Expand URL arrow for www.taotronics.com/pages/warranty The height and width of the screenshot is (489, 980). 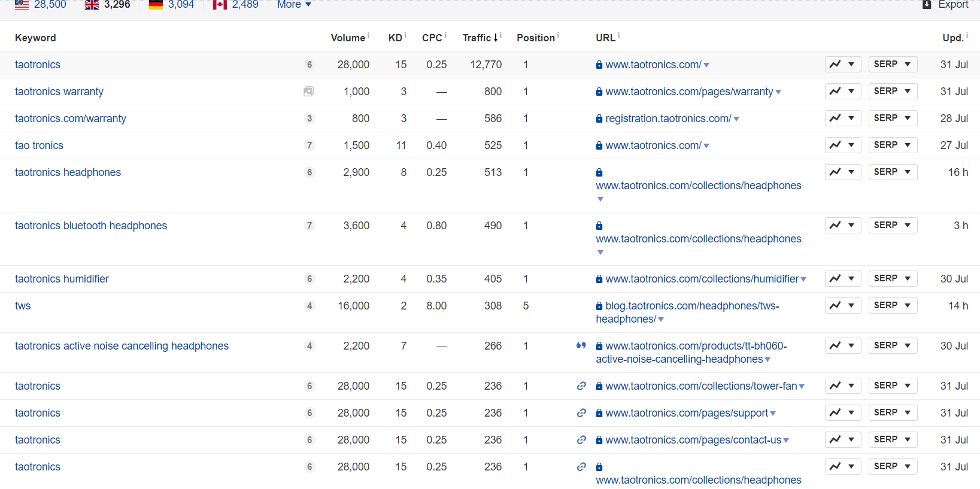(x=778, y=92)
